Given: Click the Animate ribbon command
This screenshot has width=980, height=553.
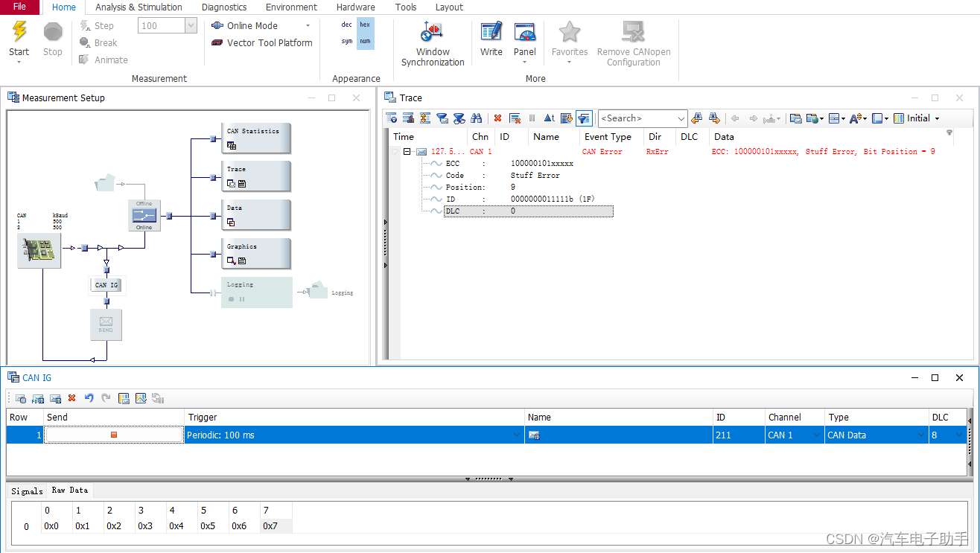Looking at the screenshot, I should coord(104,60).
